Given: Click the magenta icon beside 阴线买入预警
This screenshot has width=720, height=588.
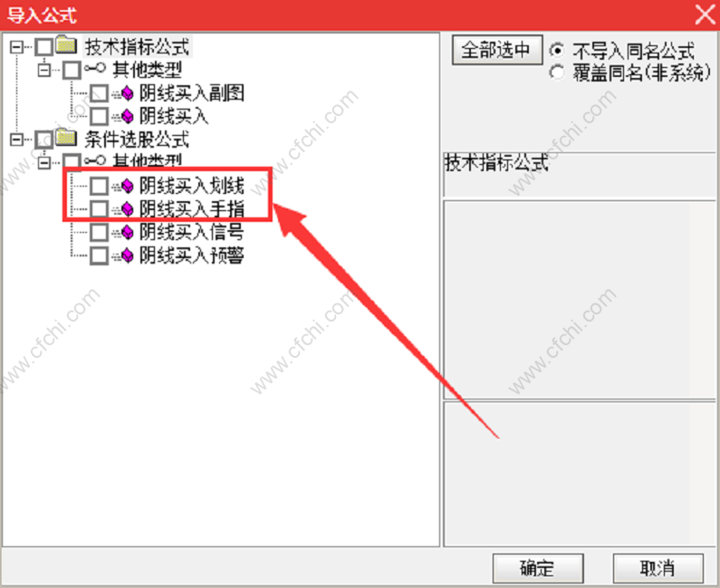Looking at the screenshot, I should (x=127, y=255).
